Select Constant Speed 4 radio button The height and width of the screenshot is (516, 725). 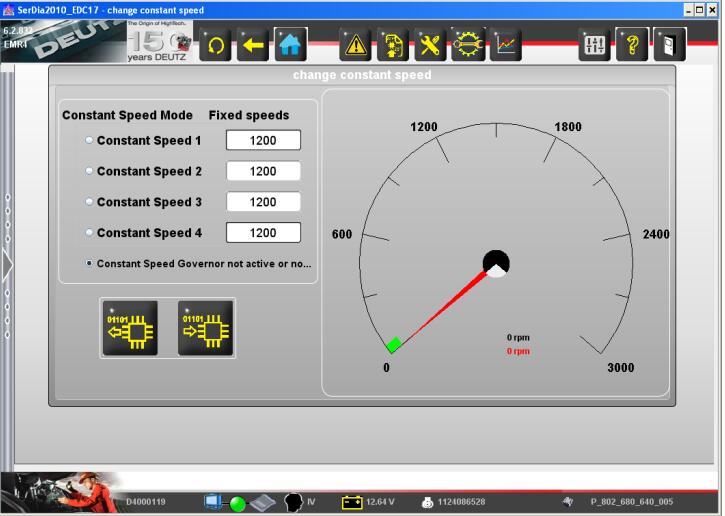click(89, 232)
